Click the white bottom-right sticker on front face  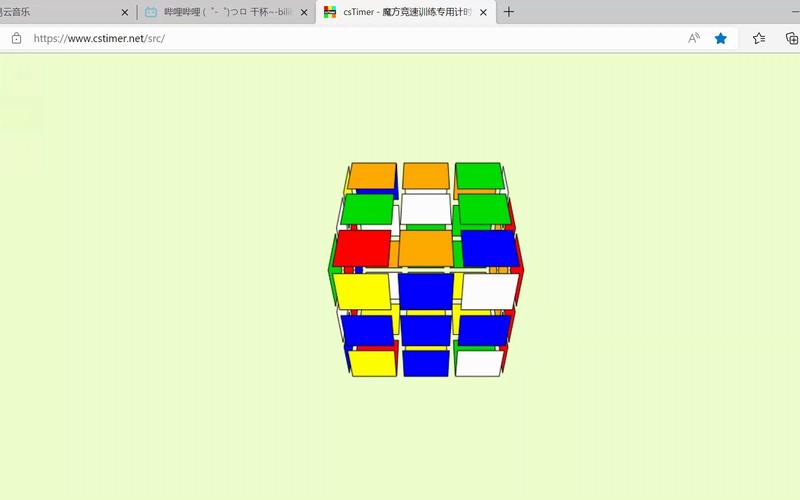pyautogui.click(x=478, y=362)
